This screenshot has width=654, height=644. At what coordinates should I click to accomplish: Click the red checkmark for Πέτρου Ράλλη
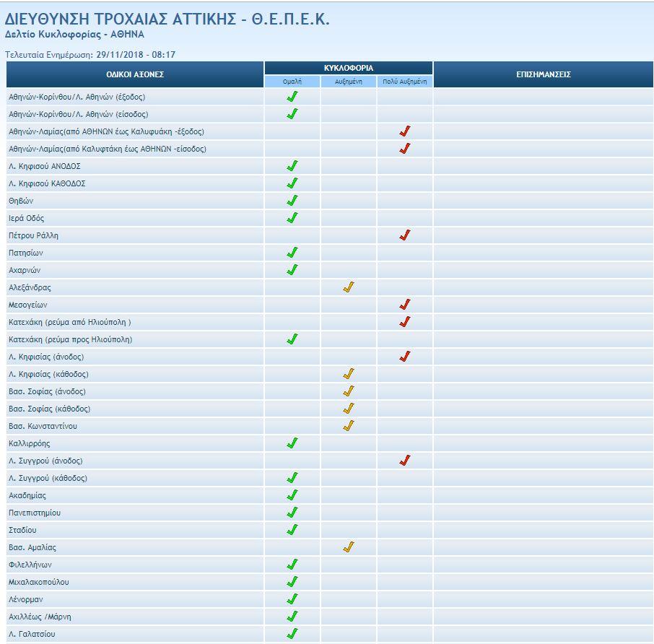coord(405,235)
